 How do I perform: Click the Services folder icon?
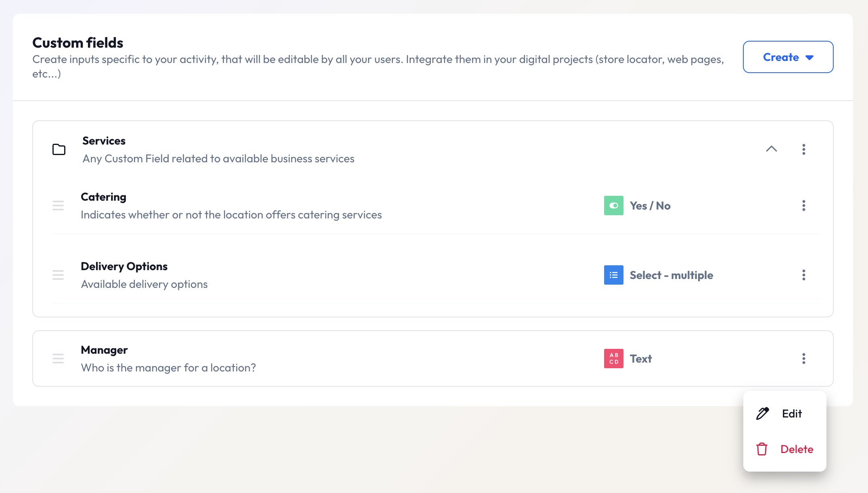coord(58,149)
